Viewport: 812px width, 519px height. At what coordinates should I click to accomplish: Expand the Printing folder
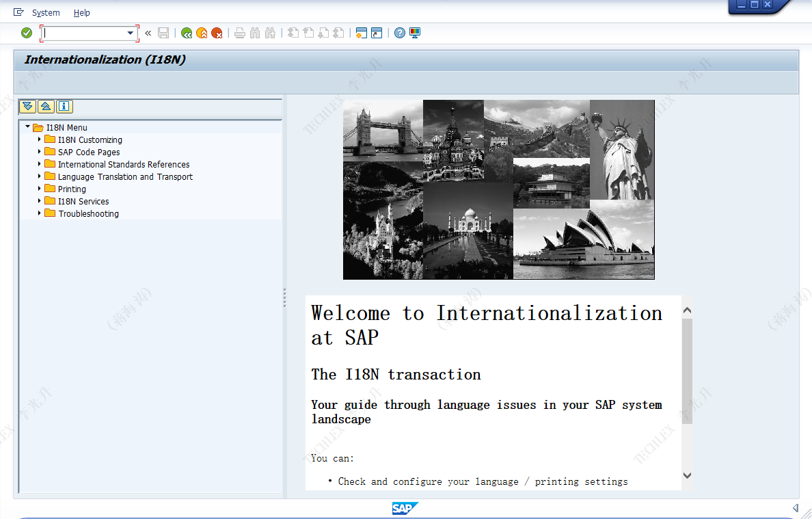click(40, 189)
